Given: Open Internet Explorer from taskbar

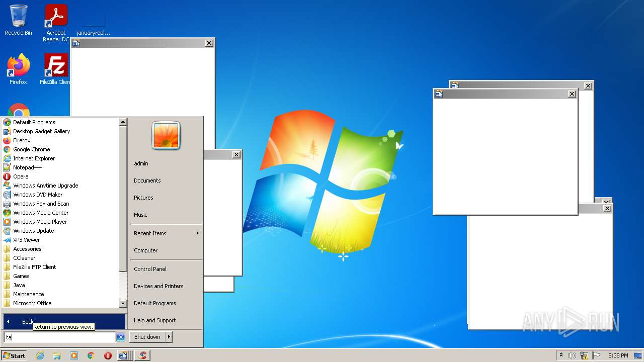Looking at the screenshot, I should [40, 355].
